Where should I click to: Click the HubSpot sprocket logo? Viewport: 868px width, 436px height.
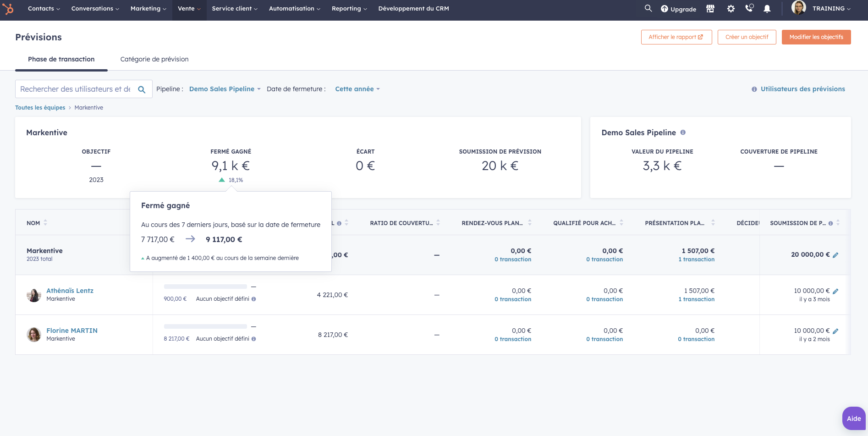(8, 9)
